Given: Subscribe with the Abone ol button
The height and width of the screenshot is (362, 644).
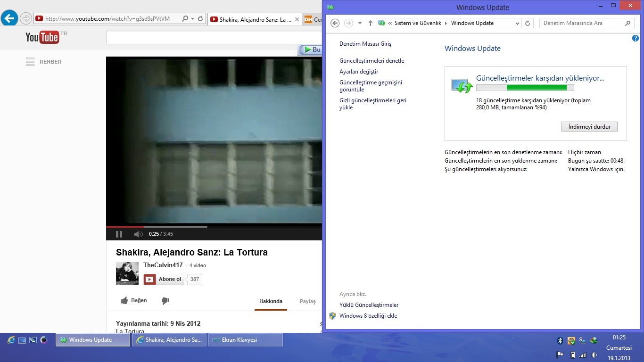Looking at the screenshot, I should pyautogui.click(x=164, y=280).
